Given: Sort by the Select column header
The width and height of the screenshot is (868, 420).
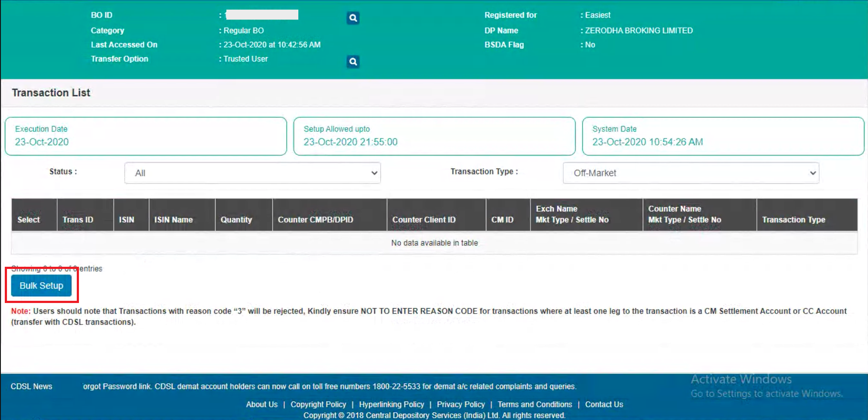Looking at the screenshot, I should 29,220.
